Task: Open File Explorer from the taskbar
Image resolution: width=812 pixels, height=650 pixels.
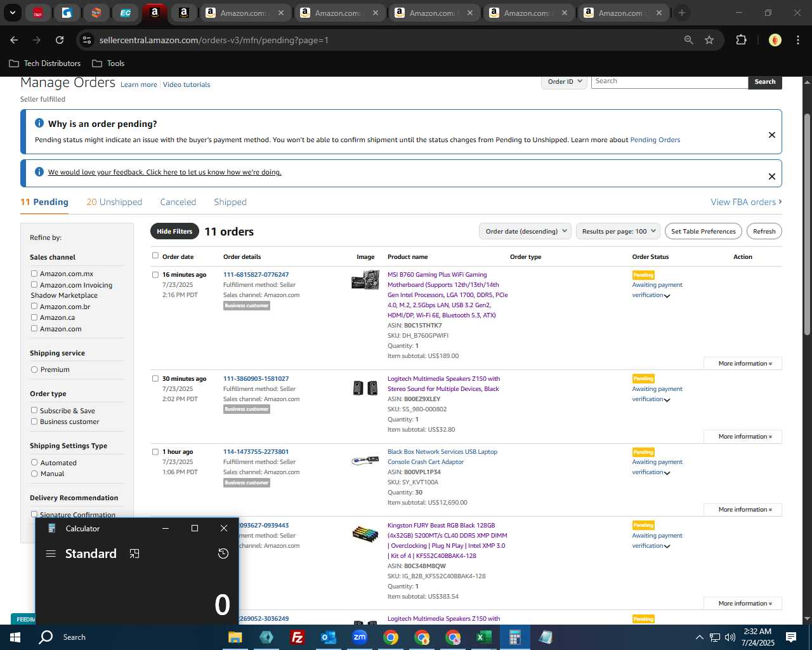Action: 235,637
